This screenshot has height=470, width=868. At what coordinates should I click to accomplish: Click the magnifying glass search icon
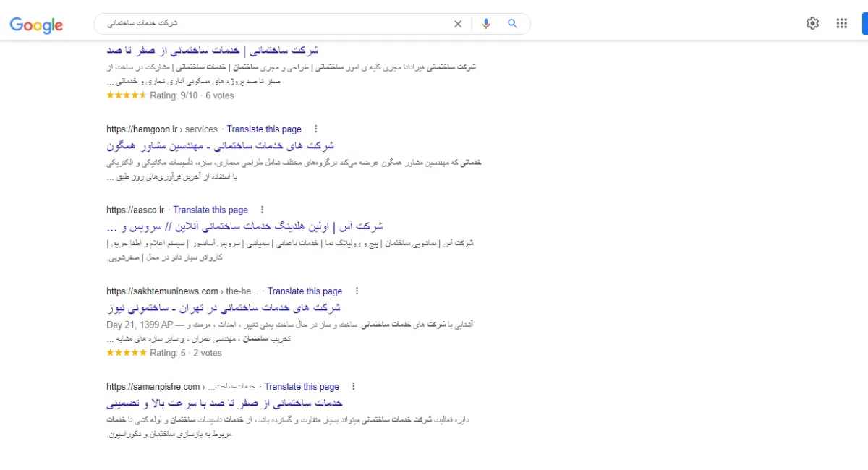coord(513,24)
